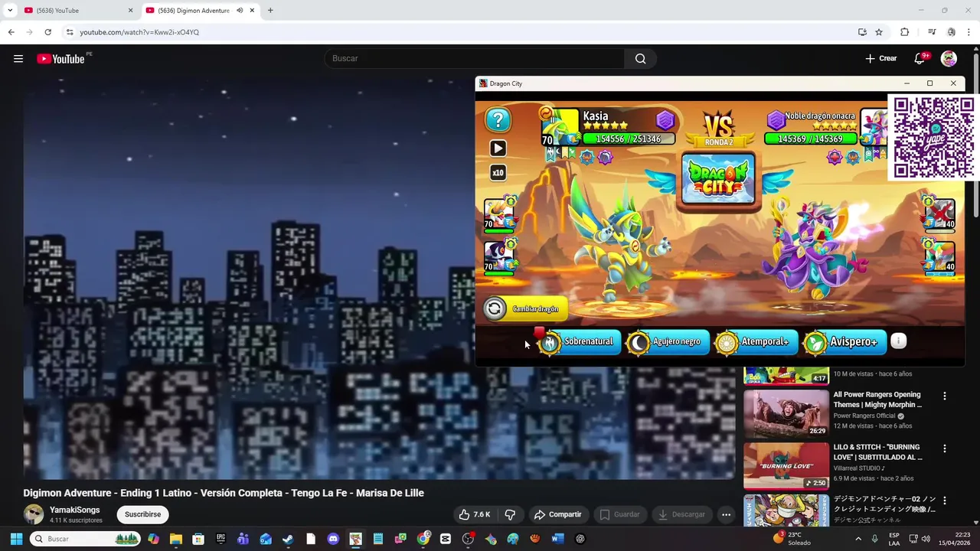980x551 pixels.
Task: Dislike the Digimon video
Action: pyautogui.click(x=510, y=514)
